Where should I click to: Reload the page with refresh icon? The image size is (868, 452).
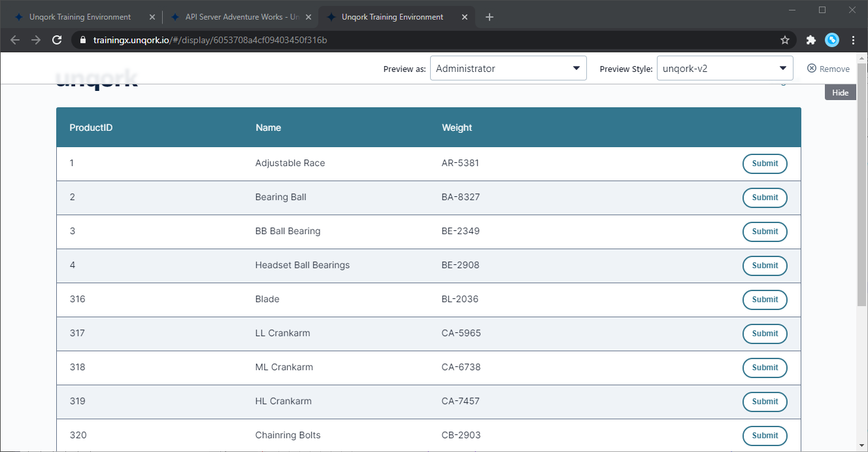point(57,40)
